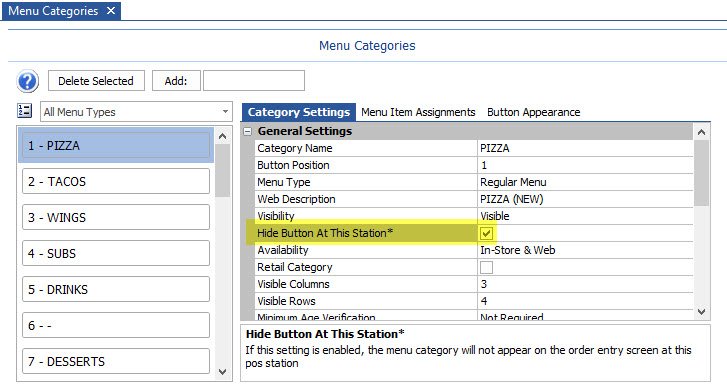Switch to Button Appearance tab
The width and height of the screenshot is (727, 384).
[534, 112]
